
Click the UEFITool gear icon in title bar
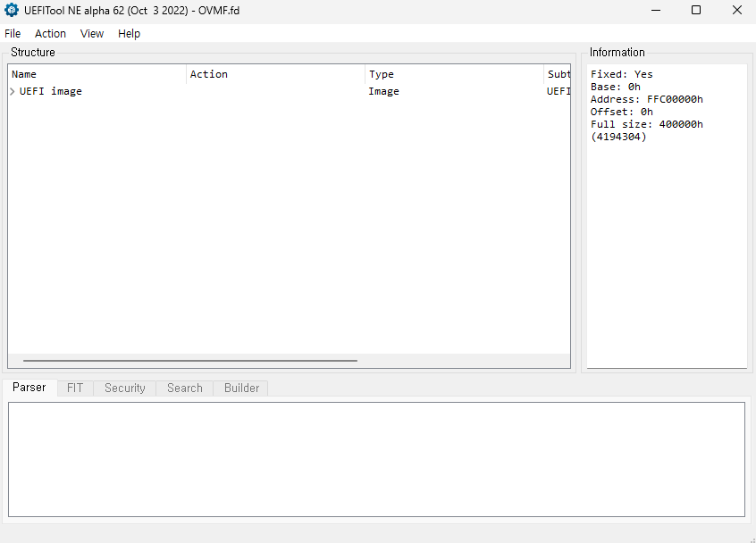(x=12, y=11)
